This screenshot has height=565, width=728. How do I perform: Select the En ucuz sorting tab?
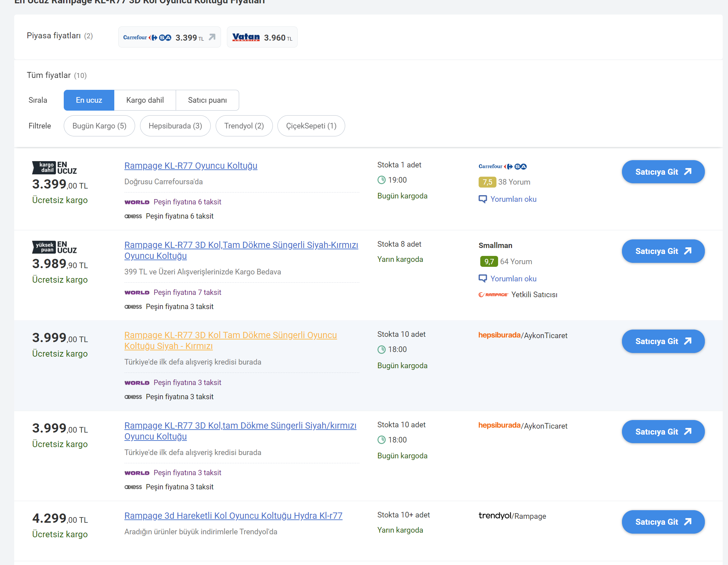(x=89, y=100)
